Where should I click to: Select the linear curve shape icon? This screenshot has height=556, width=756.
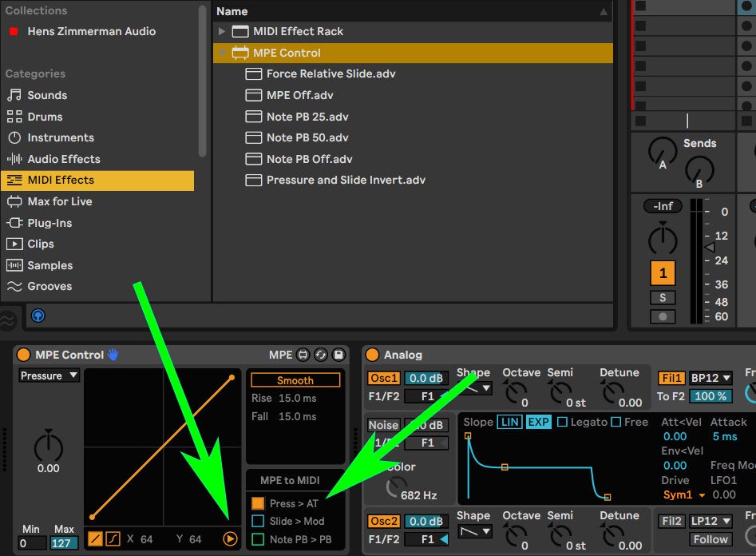tap(93, 539)
